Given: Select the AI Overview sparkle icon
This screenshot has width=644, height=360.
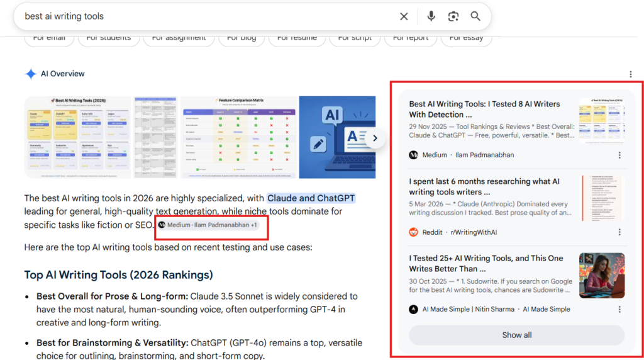Looking at the screenshot, I should [x=31, y=74].
